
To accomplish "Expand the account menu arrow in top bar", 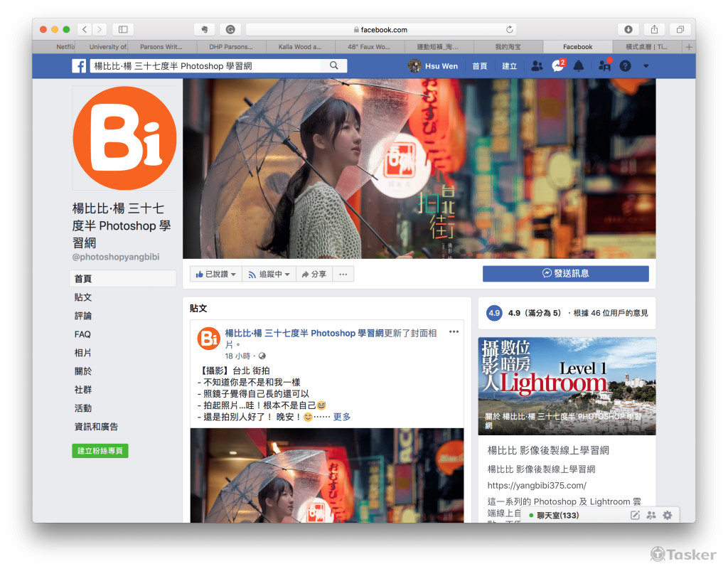I will (x=646, y=66).
